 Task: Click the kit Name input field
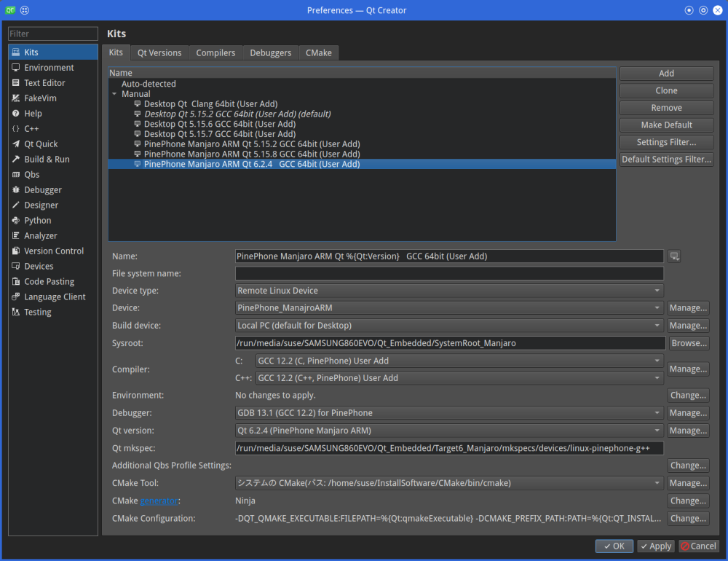coord(449,256)
